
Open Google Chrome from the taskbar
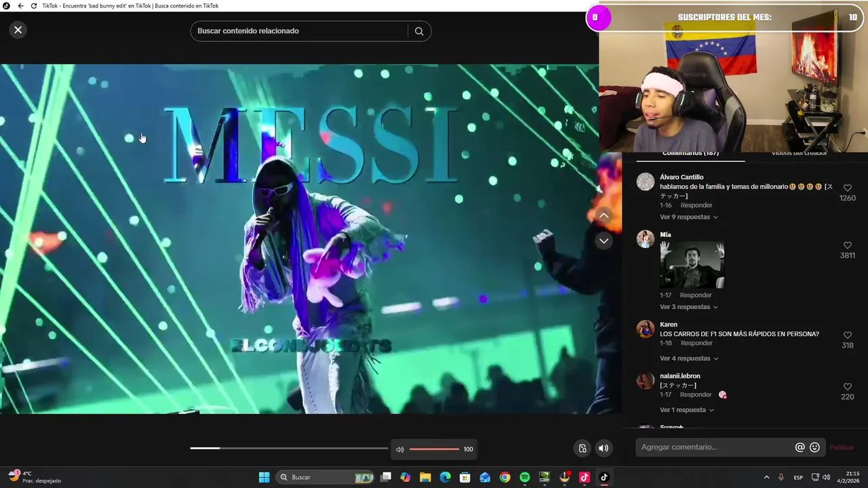(x=505, y=477)
